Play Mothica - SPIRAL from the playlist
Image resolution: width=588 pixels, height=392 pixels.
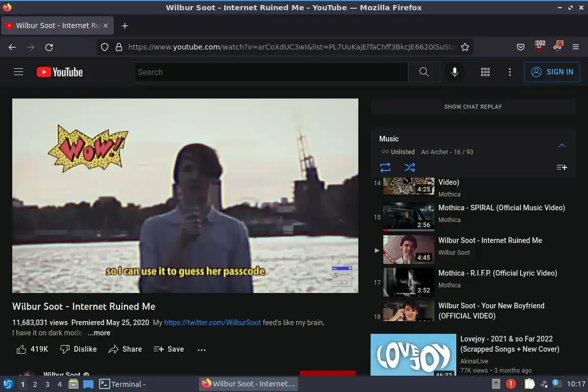point(473,217)
